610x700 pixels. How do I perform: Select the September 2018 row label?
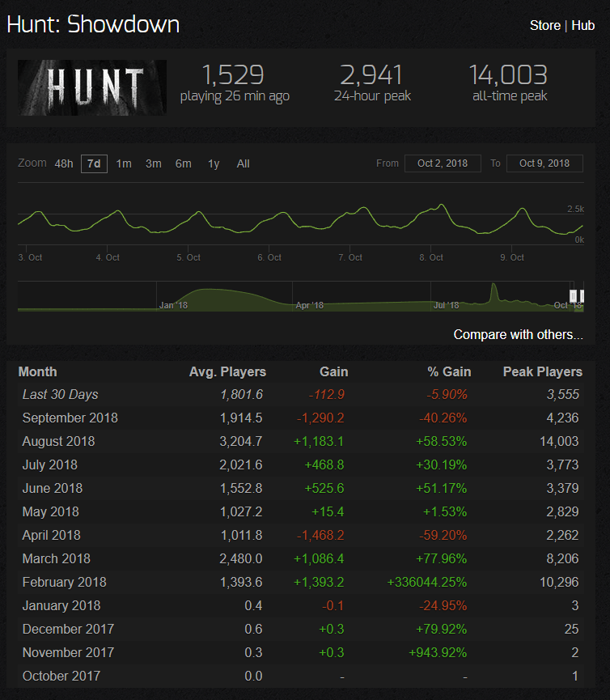[x=70, y=418]
